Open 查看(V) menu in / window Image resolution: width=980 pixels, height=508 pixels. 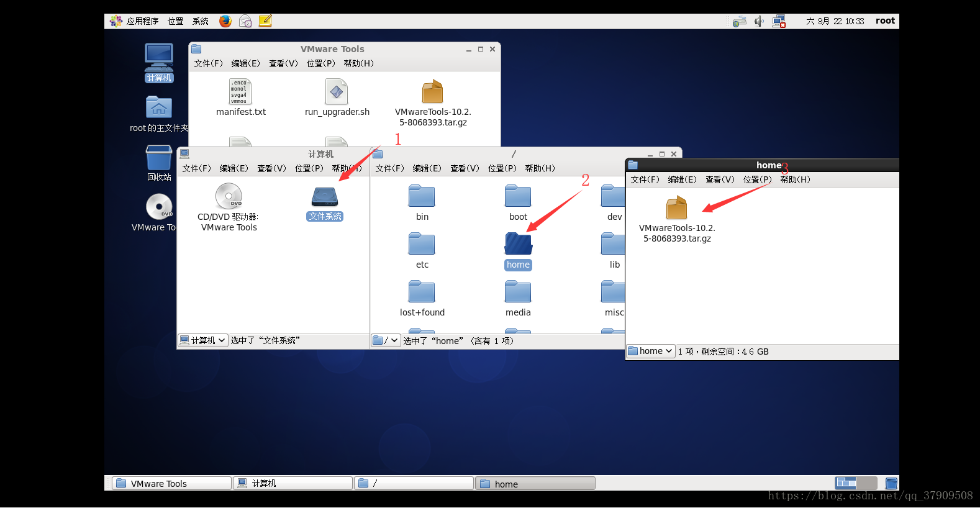click(465, 168)
